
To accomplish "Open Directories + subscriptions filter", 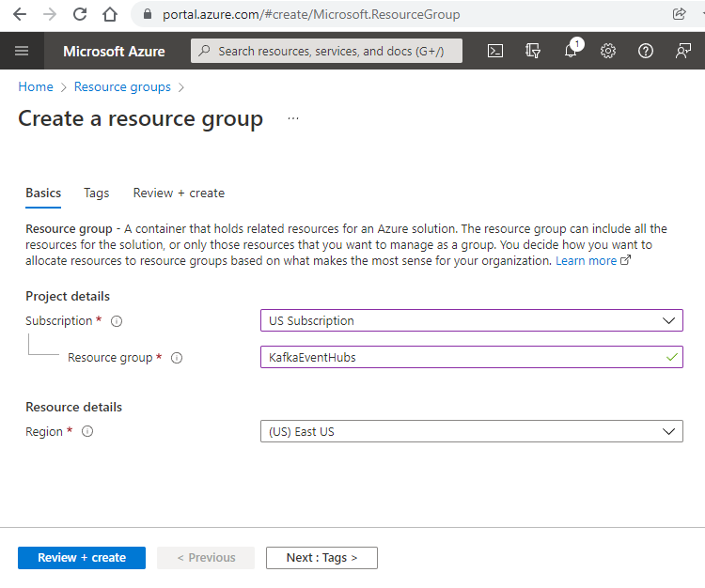I will tap(533, 51).
